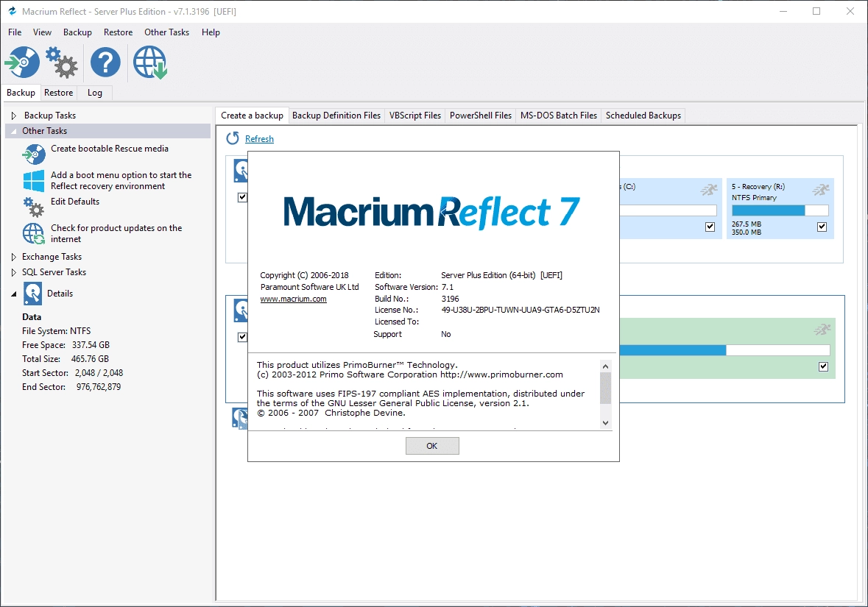The height and width of the screenshot is (607, 868).
Task: Click Check for product updates on the internet
Action: pos(116,233)
